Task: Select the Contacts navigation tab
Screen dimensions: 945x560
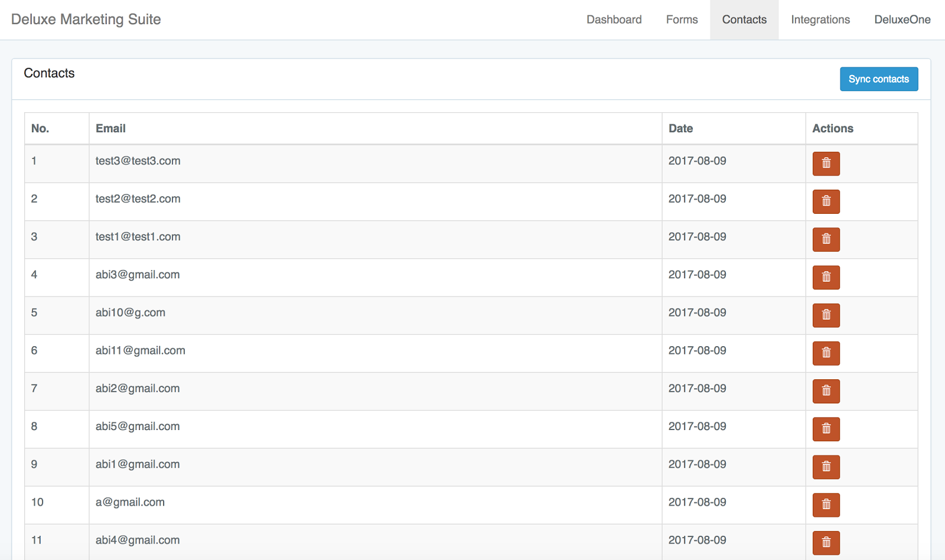Action: (x=744, y=19)
